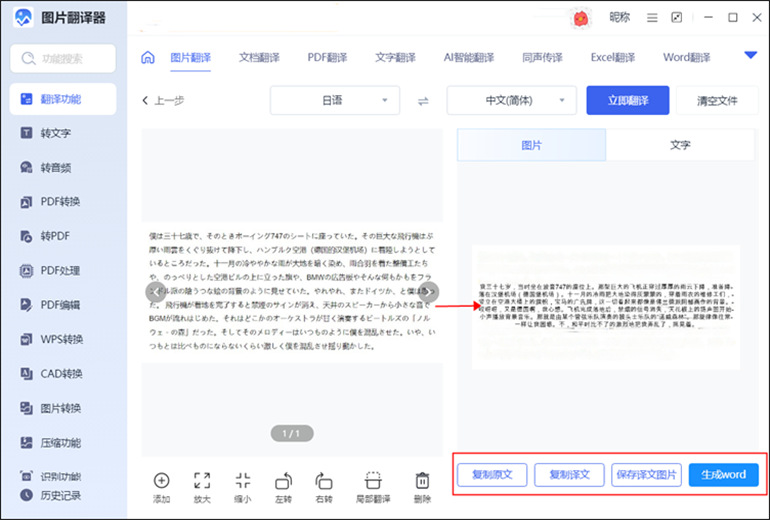Click the app logo icon
The image size is (770, 520).
(23, 18)
